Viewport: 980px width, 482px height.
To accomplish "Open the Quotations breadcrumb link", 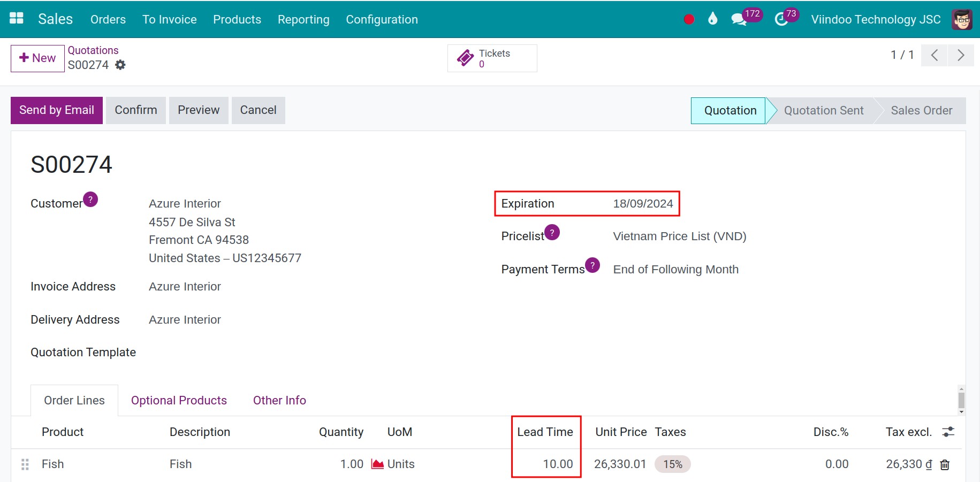I will (x=93, y=50).
